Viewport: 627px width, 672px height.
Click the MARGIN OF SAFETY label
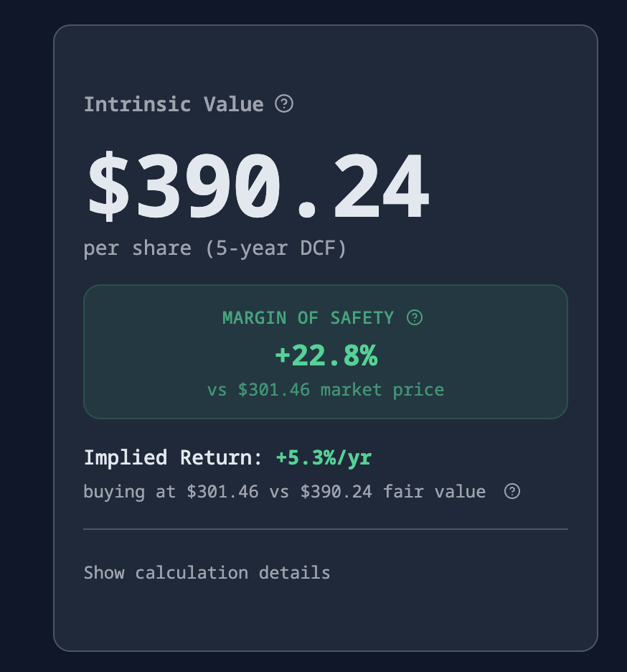point(308,317)
